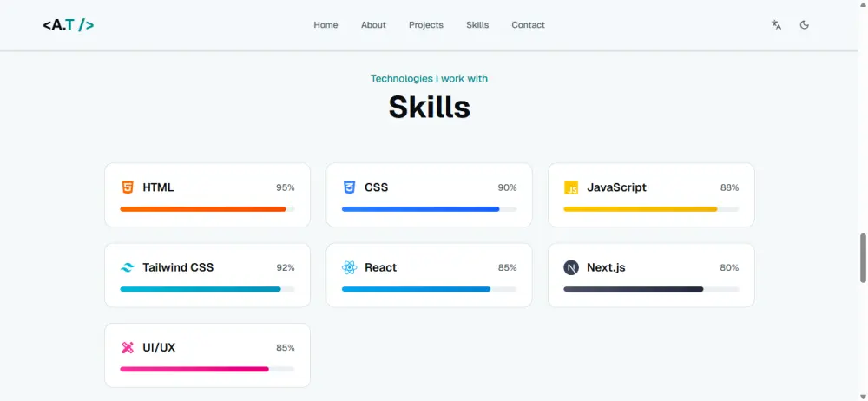This screenshot has height=401, width=868.
Task: Open the About section link
Action: 373,25
